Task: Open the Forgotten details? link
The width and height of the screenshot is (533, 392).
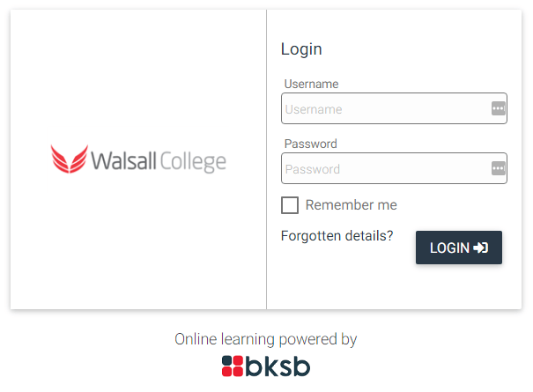Action: 337,235
